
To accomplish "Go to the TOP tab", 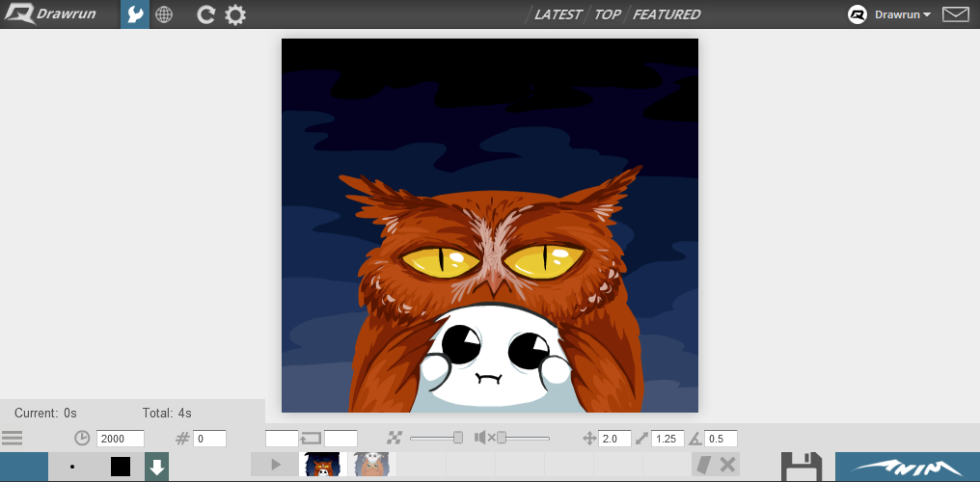I will pos(607,14).
